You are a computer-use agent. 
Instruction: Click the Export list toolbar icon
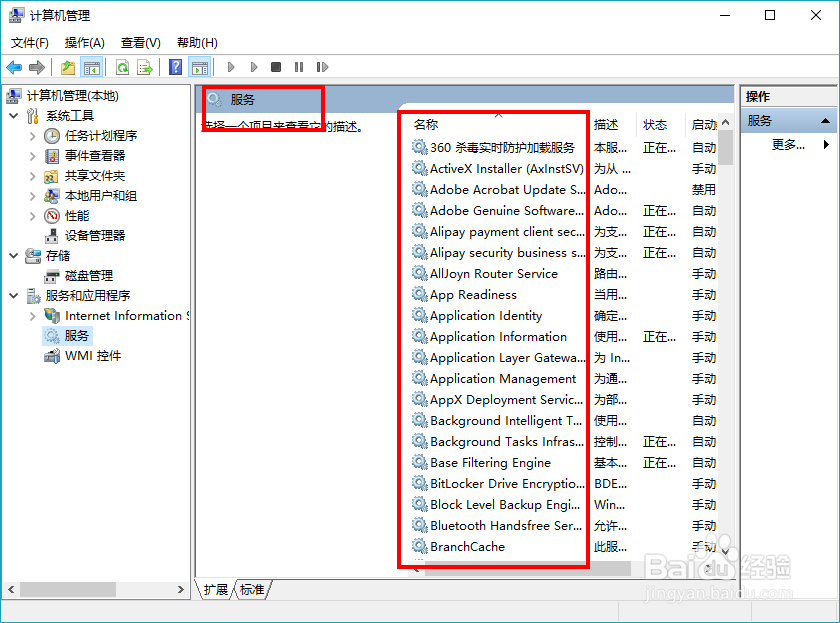tap(145, 67)
